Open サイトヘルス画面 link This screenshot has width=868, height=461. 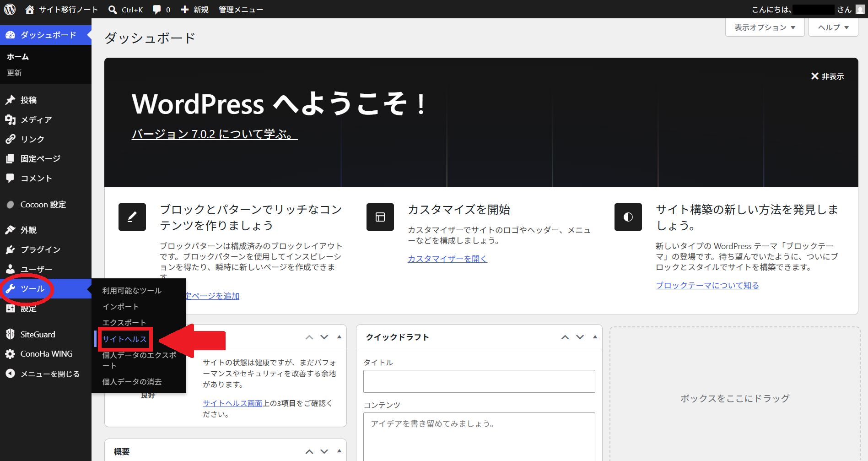pos(232,403)
